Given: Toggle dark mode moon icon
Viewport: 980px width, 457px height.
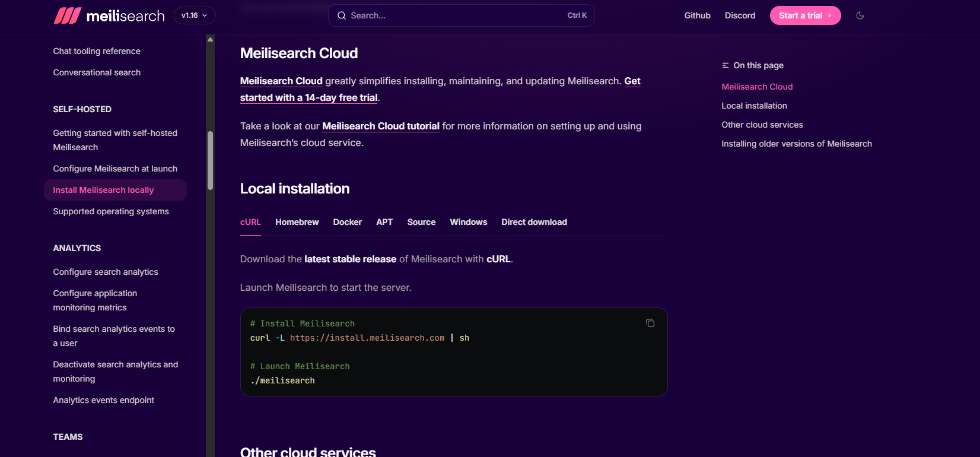Looking at the screenshot, I should pyautogui.click(x=860, y=15).
